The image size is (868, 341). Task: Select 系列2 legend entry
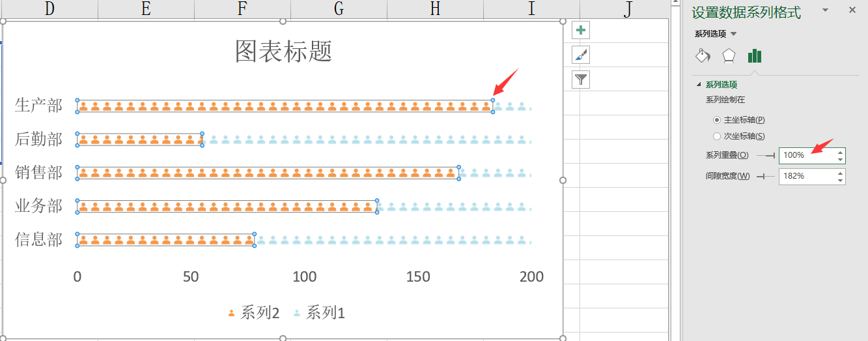(x=253, y=313)
